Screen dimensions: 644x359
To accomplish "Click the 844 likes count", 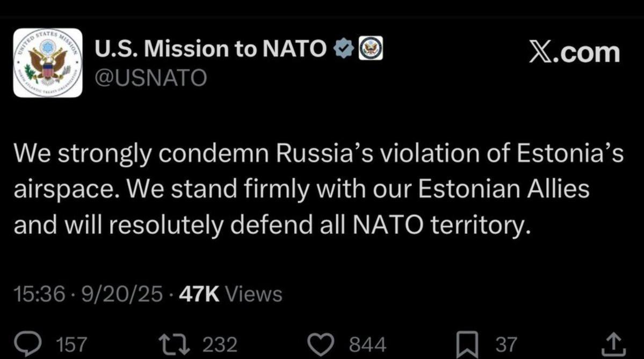I will pyautogui.click(x=368, y=344).
